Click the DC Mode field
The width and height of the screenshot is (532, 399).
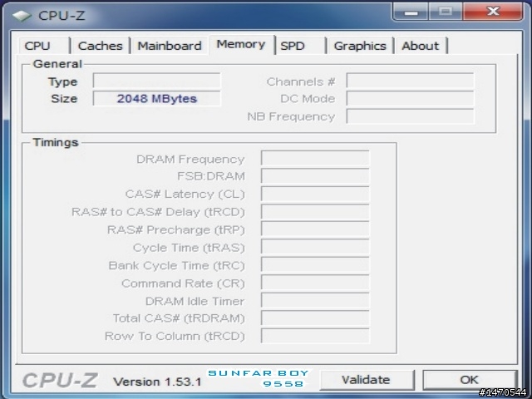click(x=410, y=98)
